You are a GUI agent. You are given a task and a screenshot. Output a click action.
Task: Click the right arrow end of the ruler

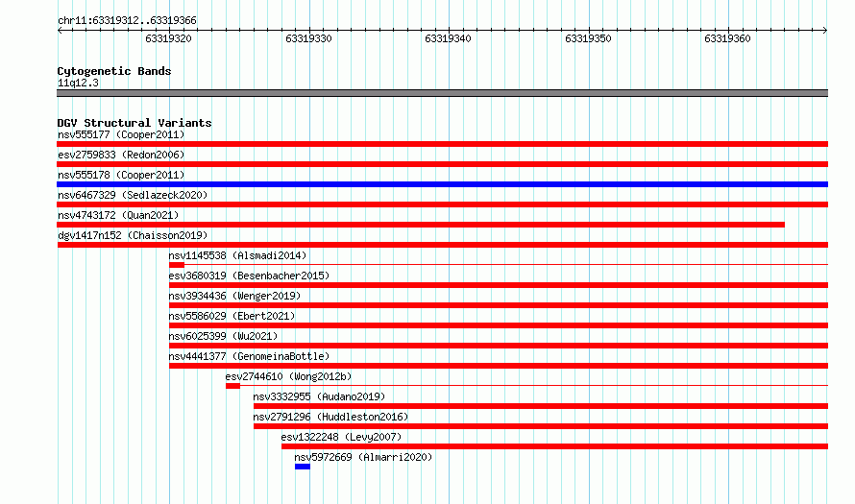coord(825,31)
